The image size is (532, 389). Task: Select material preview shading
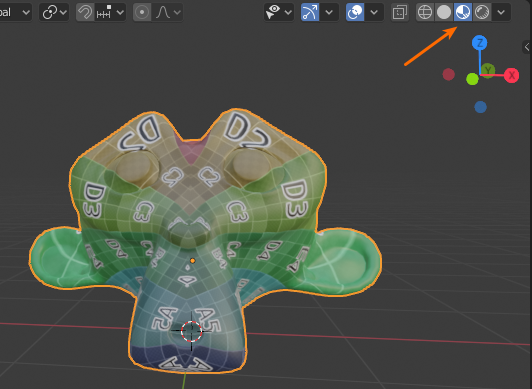coord(463,13)
